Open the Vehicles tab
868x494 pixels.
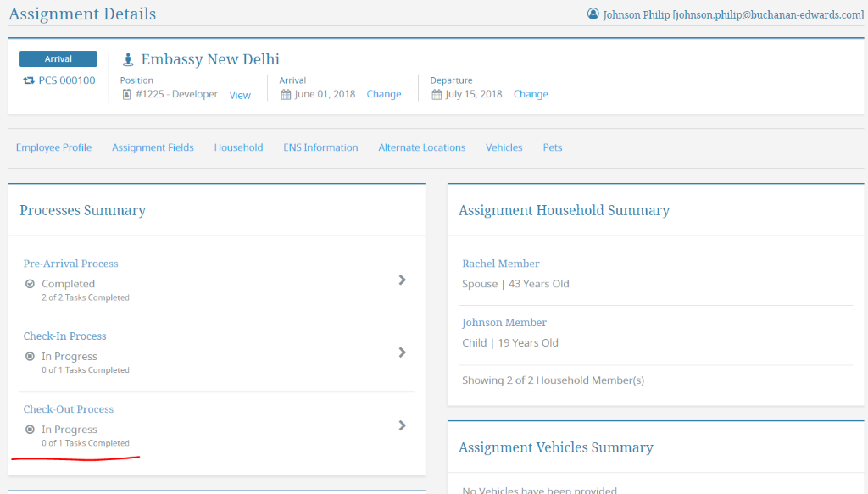pos(504,147)
